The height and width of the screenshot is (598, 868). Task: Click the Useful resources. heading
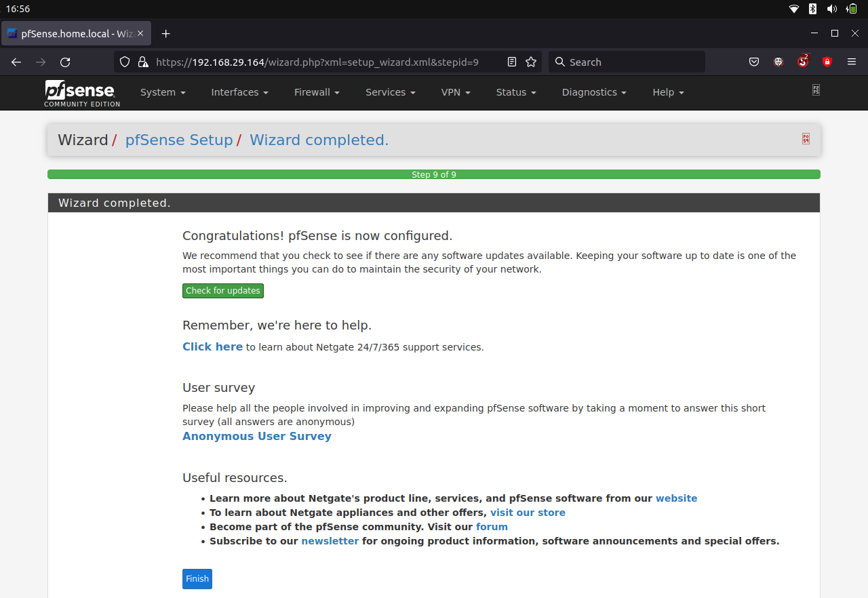coord(235,477)
